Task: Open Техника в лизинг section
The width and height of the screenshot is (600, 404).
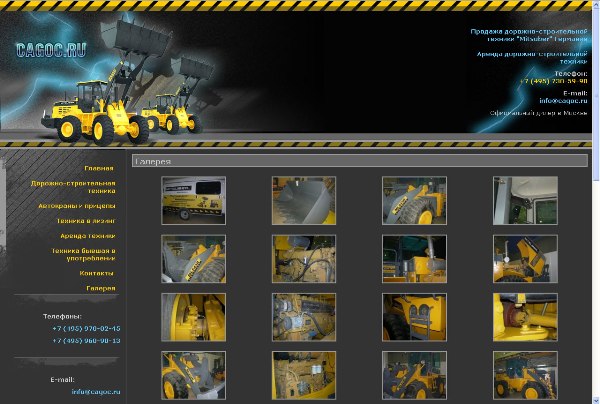Action: (86, 221)
